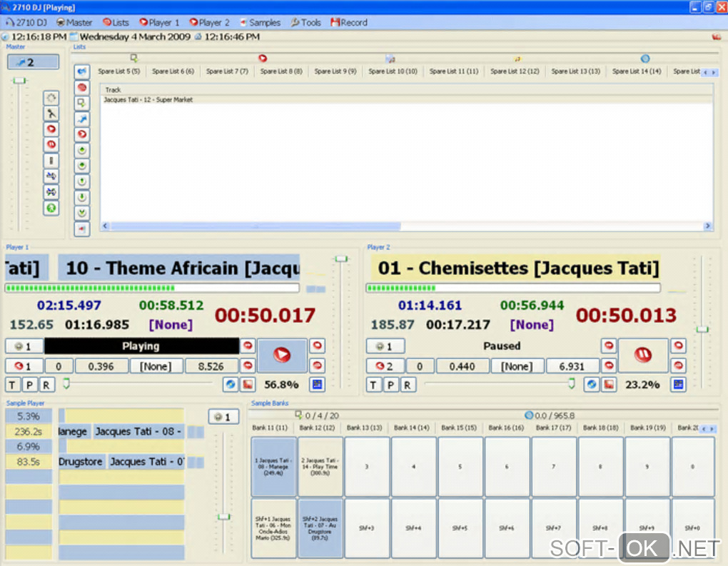This screenshot has width=728, height=566.
Task: Toggle the T button in Player 1
Action: pyautogui.click(x=13, y=385)
